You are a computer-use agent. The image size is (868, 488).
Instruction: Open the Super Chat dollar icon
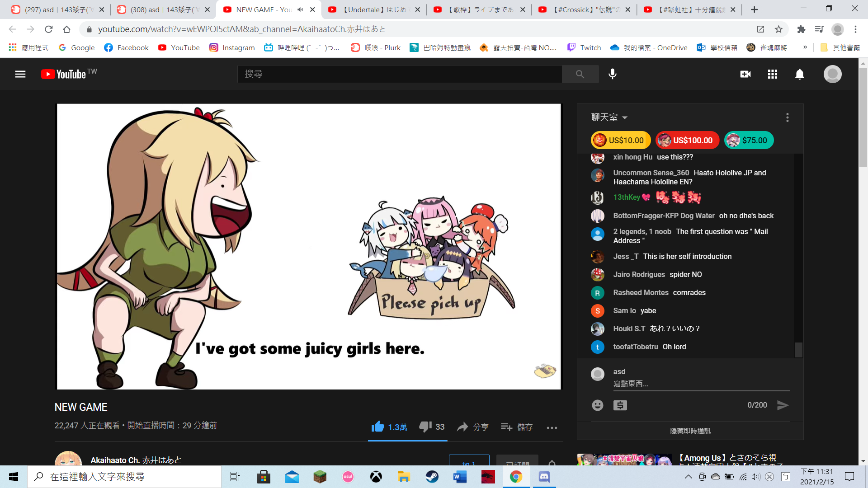click(620, 405)
